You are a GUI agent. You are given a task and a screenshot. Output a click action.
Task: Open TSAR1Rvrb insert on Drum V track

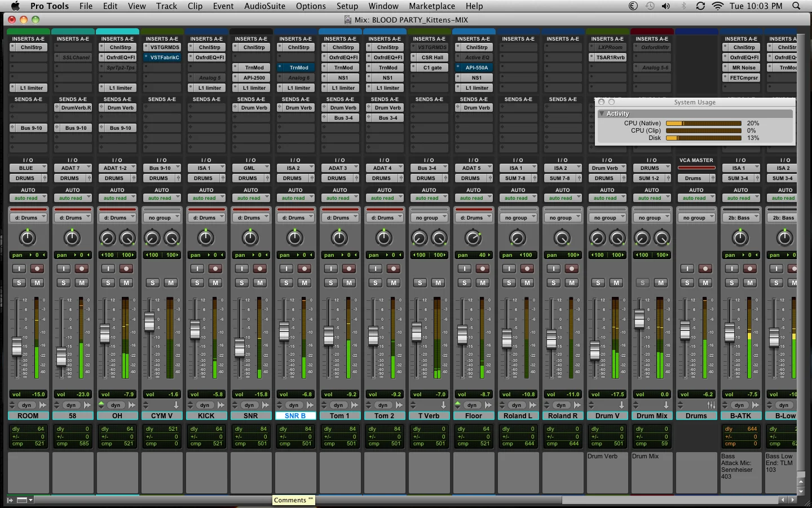[x=607, y=58]
